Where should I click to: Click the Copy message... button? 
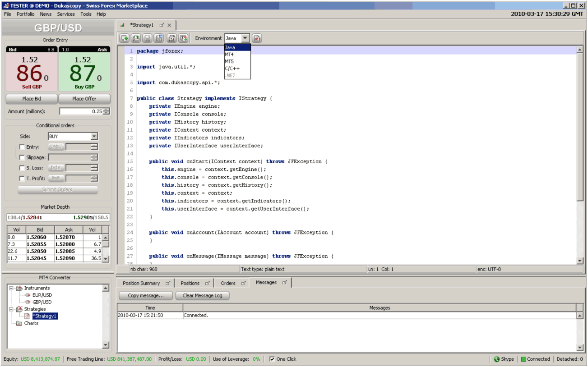tap(146, 296)
